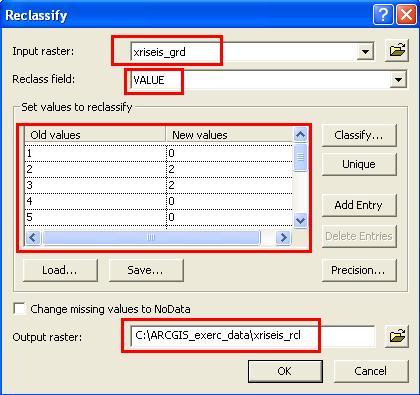
Task: Select old value cell 4
Action: pos(96,201)
